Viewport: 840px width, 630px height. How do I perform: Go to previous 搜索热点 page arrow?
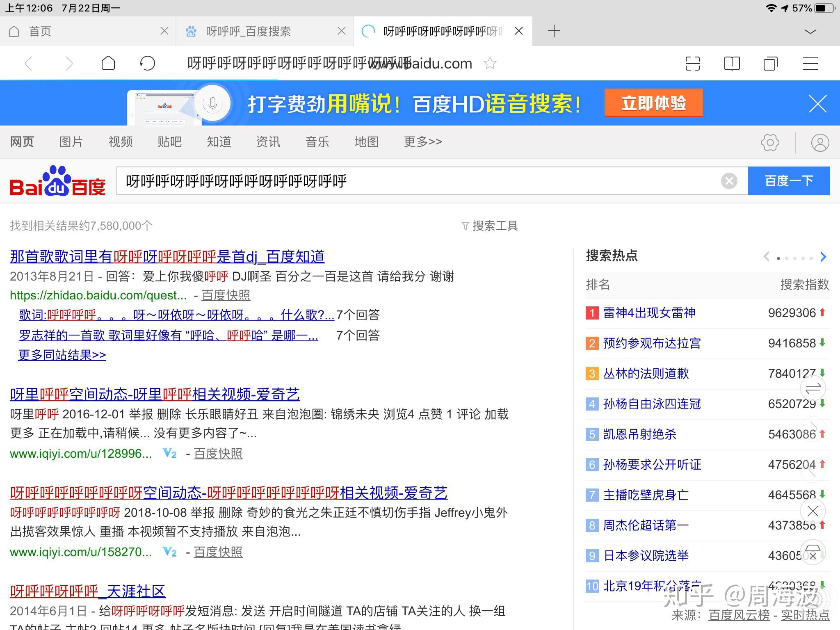[x=766, y=257]
